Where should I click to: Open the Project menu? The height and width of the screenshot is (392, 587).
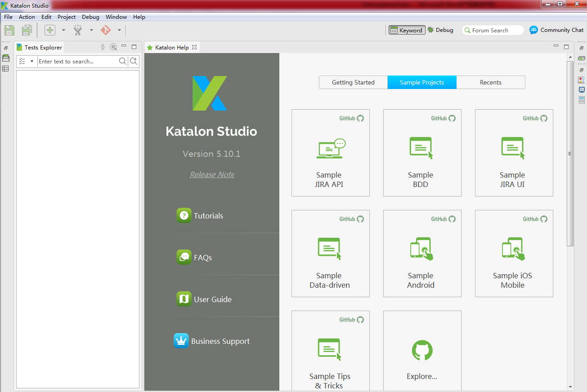(x=67, y=17)
